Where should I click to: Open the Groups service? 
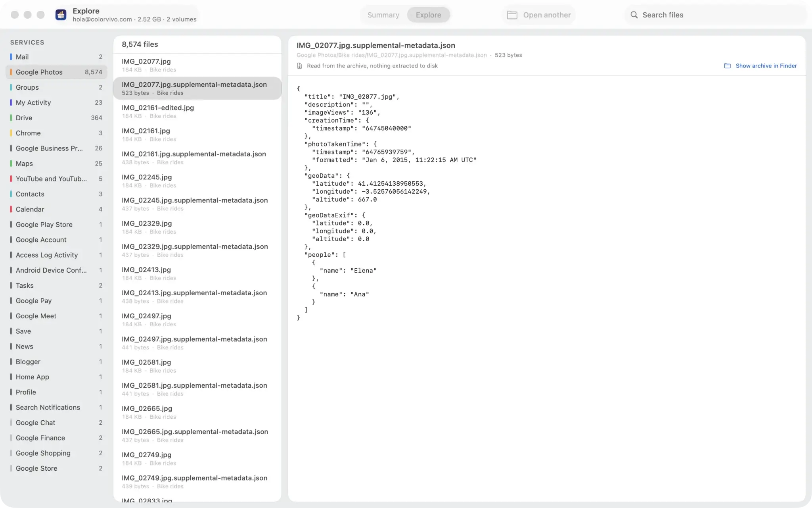click(x=56, y=87)
